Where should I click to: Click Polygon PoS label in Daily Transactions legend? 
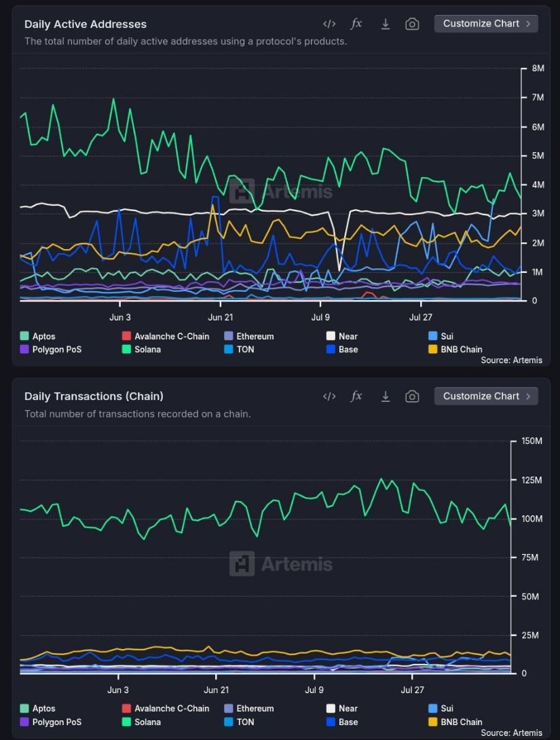pyautogui.click(x=57, y=722)
